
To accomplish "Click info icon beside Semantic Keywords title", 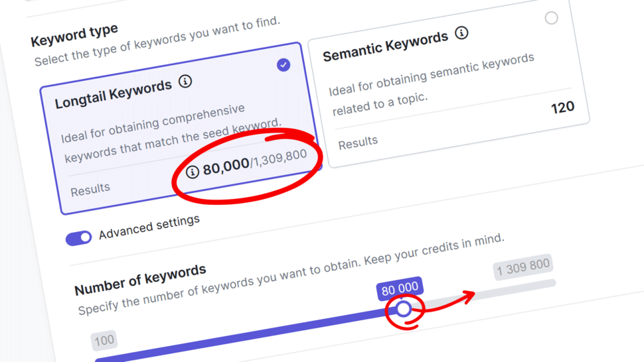I will 461,32.
